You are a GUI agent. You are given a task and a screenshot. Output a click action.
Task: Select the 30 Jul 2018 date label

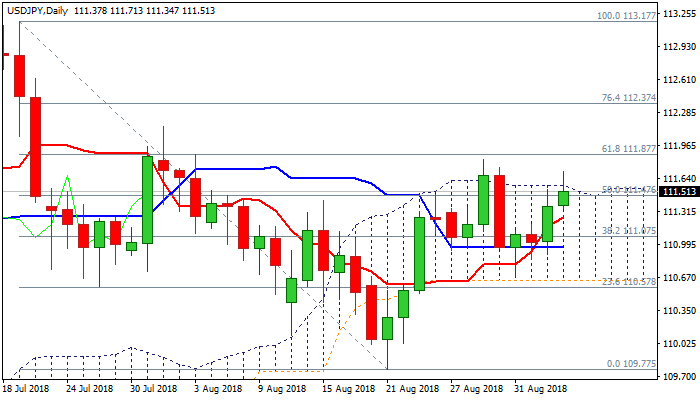pyautogui.click(x=156, y=389)
